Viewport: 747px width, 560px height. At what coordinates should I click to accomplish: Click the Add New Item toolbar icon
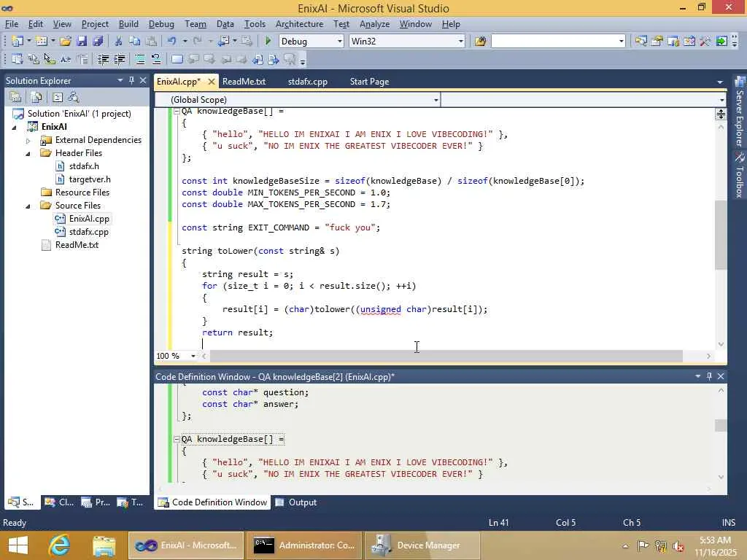pyautogui.click(x=41, y=42)
